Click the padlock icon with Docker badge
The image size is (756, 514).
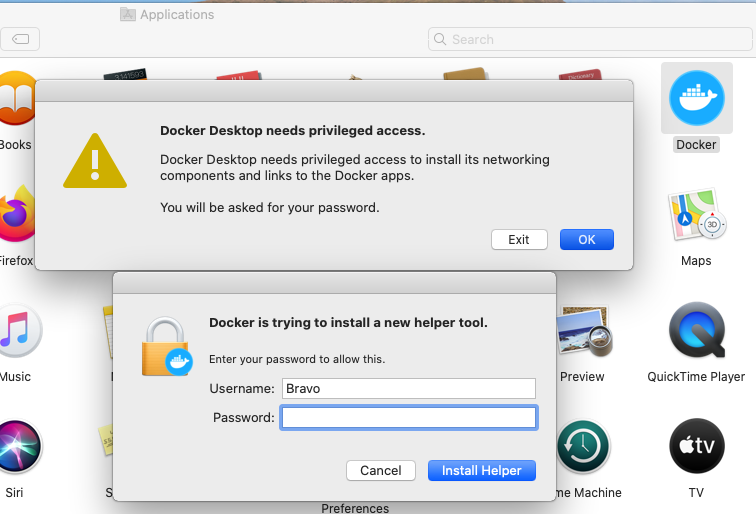point(167,346)
